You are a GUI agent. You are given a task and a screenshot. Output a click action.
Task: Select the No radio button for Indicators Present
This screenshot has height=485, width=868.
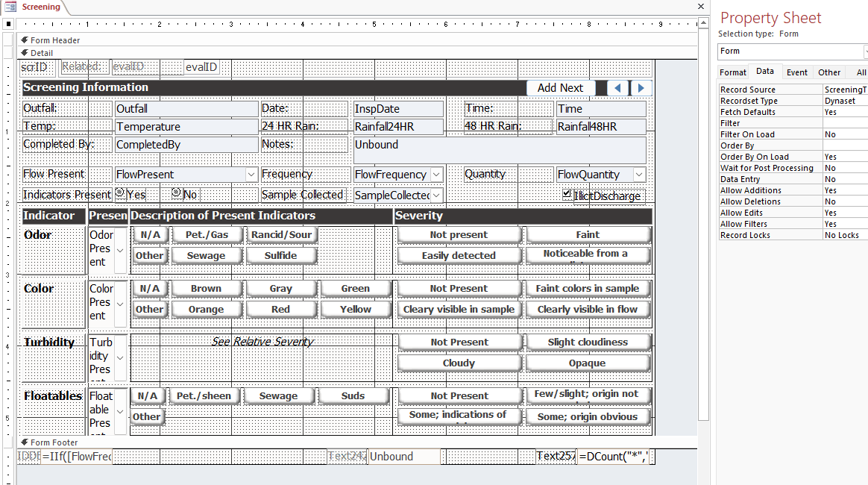tap(177, 193)
